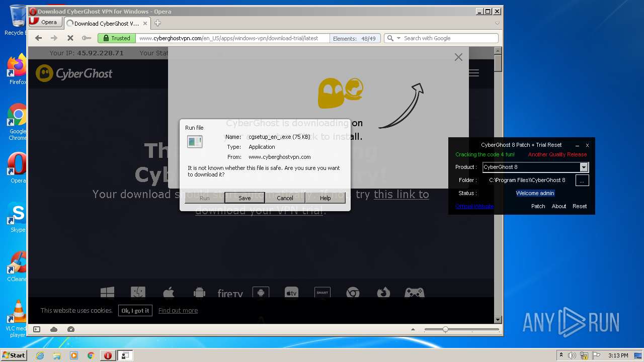
Task: Click the application file icon in the dialog
Action: pyautogui.click(x=194, y=142)
